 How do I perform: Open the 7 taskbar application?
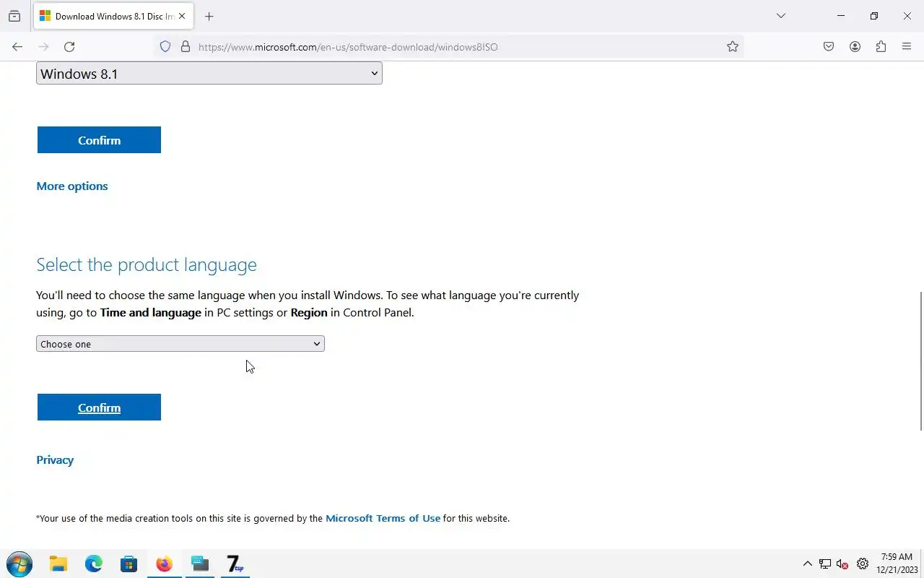coord(235,564)
